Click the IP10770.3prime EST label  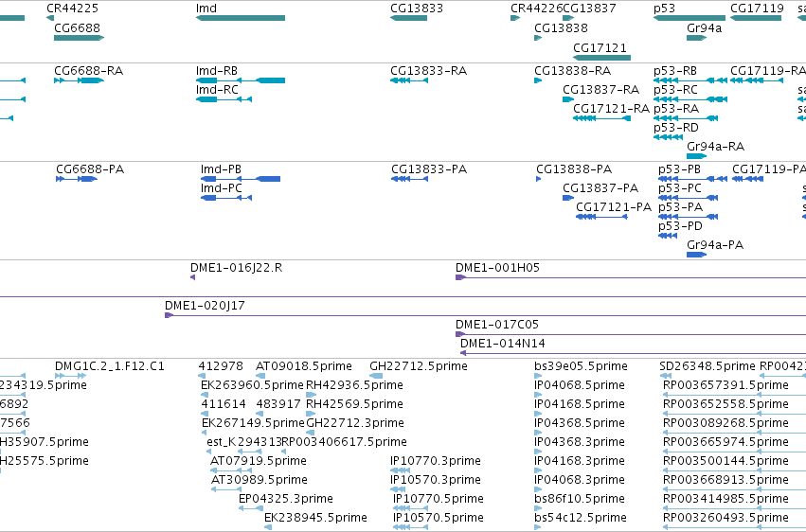pyautogui.click(x=436, y=461)
